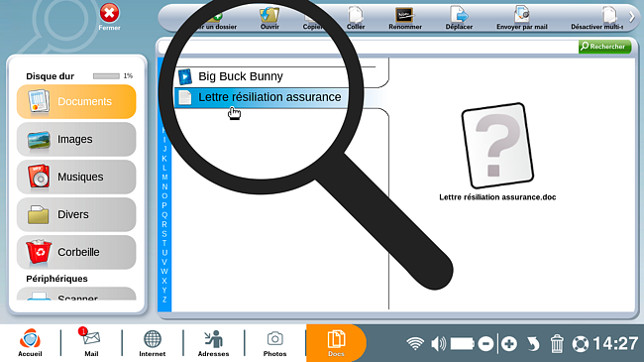This screenshot has width=644, height=362.
Task: Jump to letter M in alphabet index
Action: click(x=164, y=178)
